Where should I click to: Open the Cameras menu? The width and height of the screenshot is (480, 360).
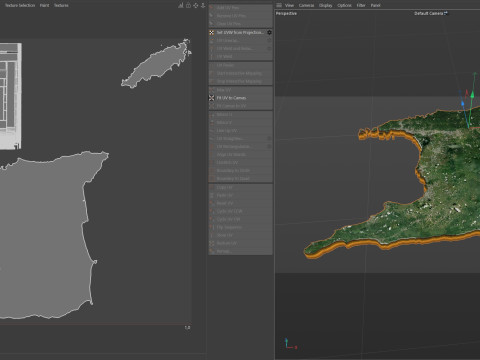pos(306,5)
